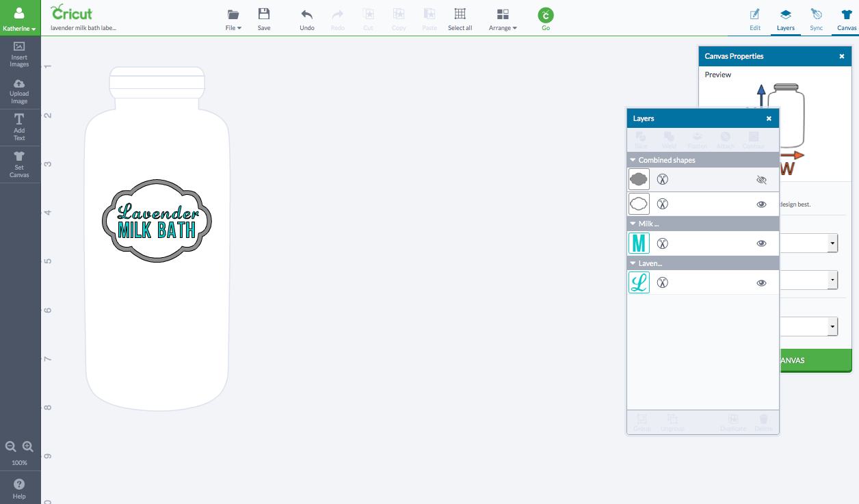Viewport: 859px width, 504px height.
Task: Zoom in on the canvas
Action: coord(28,447)
